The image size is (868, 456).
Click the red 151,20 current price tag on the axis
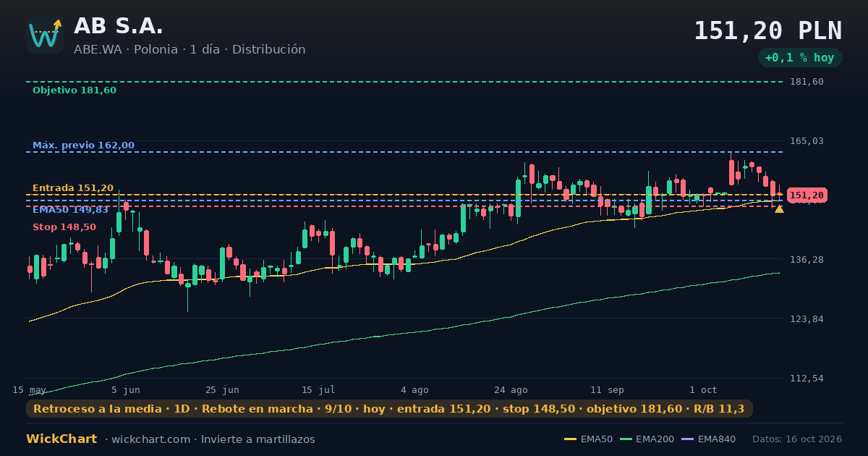pos(807,195)
